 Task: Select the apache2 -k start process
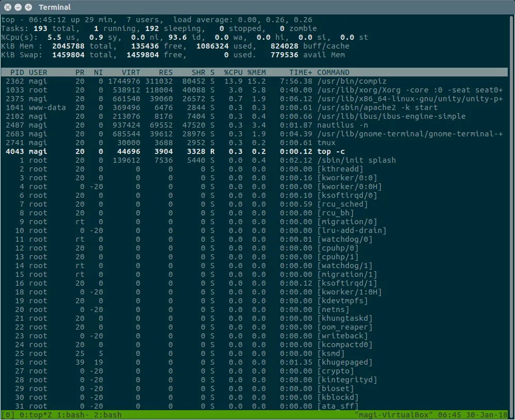pyautogui.click(x=377, y=107)
